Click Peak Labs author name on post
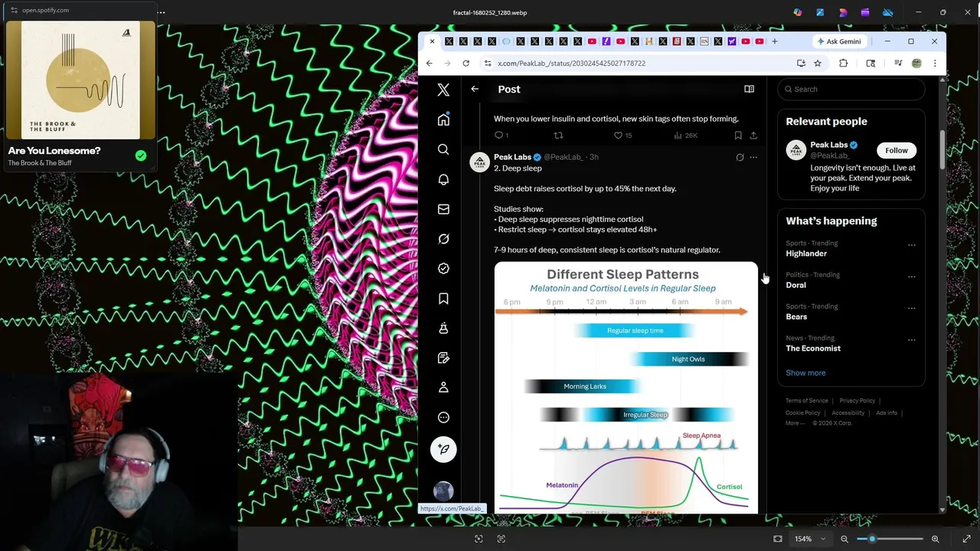The width and height of the screenshot is (980, 551). pos(512,157)
